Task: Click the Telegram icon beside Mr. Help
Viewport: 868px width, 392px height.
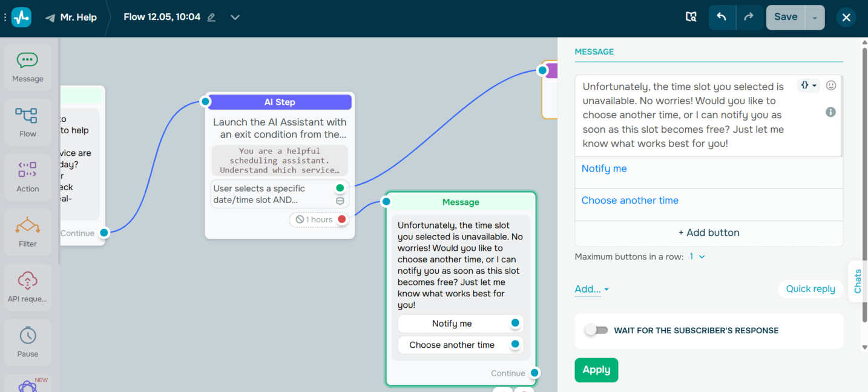Action: 50,18
